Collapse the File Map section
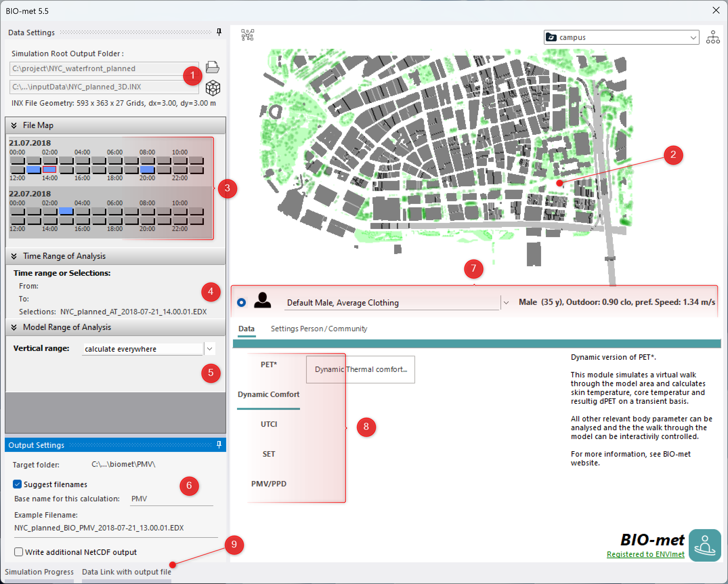 coord(14,125)
